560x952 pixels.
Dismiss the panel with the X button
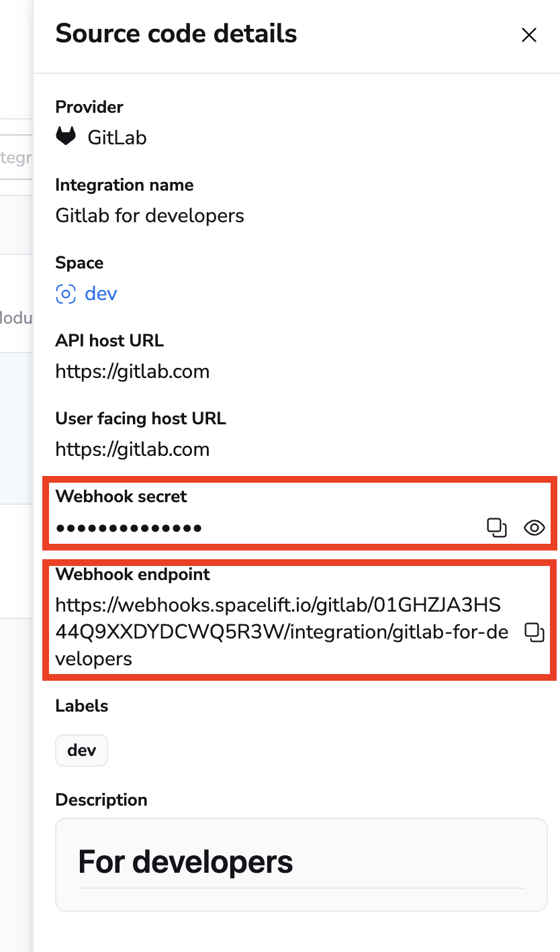point(529,35)
